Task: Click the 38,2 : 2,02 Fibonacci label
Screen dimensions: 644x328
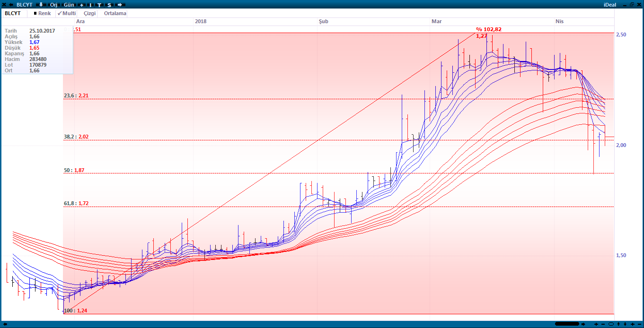Action: click(x=76, y=137)
